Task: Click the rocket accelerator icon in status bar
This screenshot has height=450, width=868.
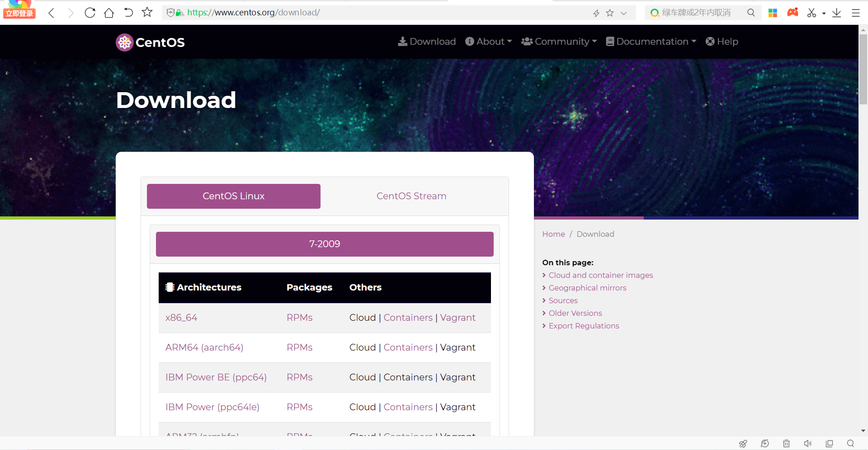Action: point(743,444)
